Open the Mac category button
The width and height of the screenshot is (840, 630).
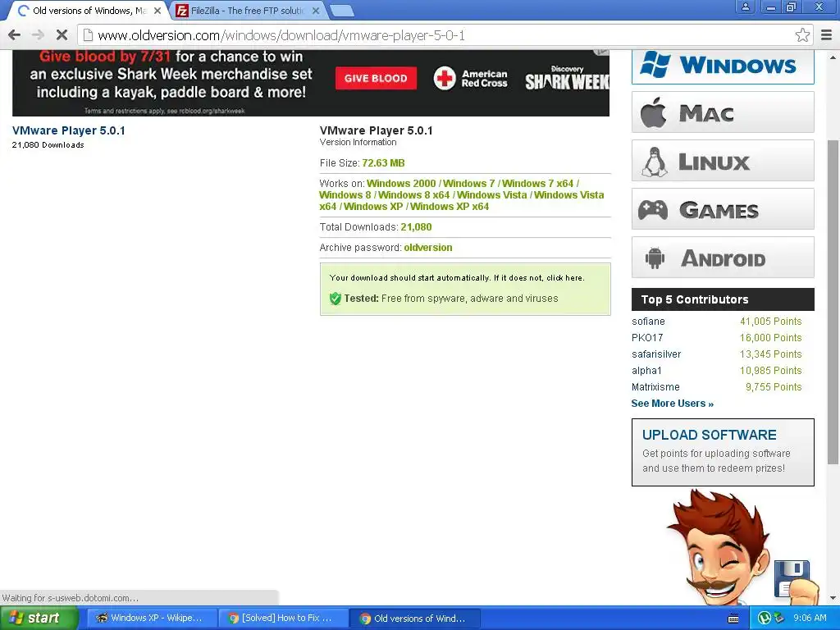click(x=723, y=112)
